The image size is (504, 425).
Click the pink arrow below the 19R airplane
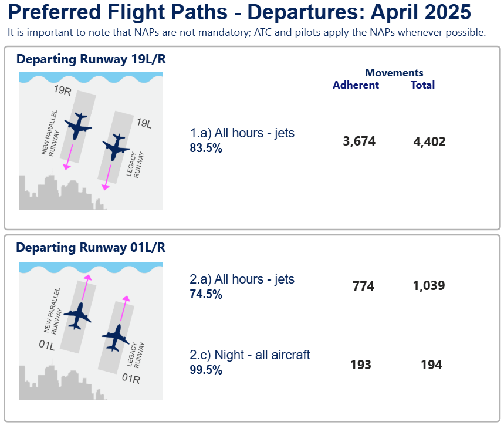[x=68, y=157]
